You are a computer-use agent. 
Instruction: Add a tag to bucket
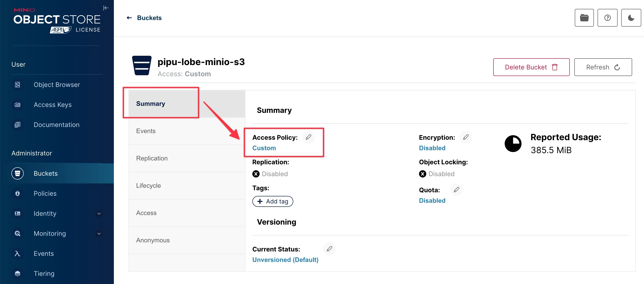pyautogui.click(x=273, y=201)
